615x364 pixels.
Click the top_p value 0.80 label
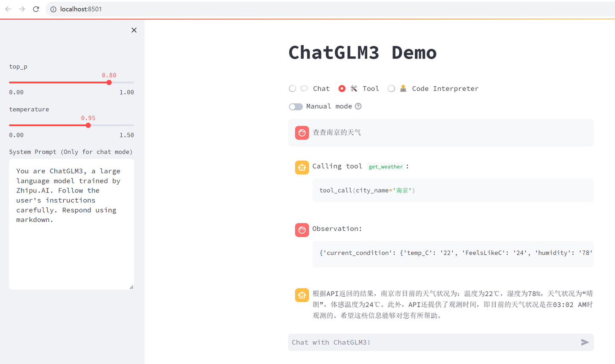[x=109, y=75]
